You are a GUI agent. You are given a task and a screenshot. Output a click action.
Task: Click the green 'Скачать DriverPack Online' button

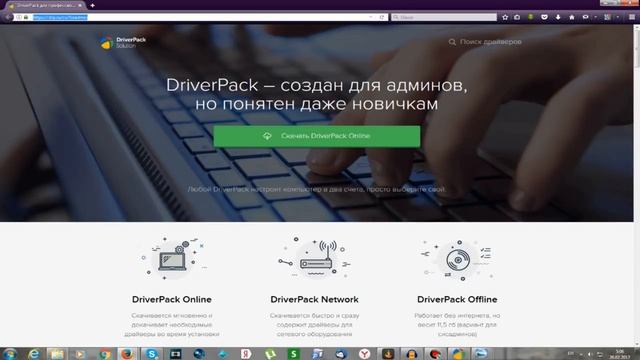click(317, 136)
